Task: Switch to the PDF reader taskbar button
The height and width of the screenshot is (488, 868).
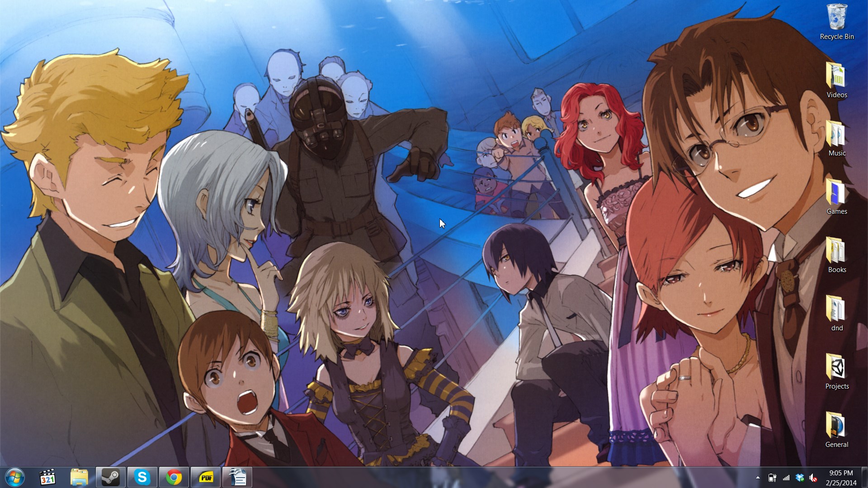Action: tap(206, 477)
